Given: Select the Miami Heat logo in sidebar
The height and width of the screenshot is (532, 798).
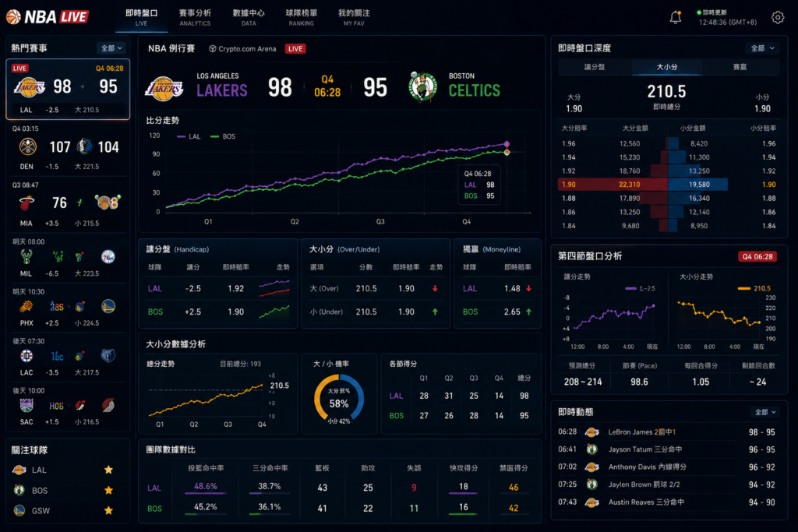Looking at the screenshot, I should coord(27,203).
